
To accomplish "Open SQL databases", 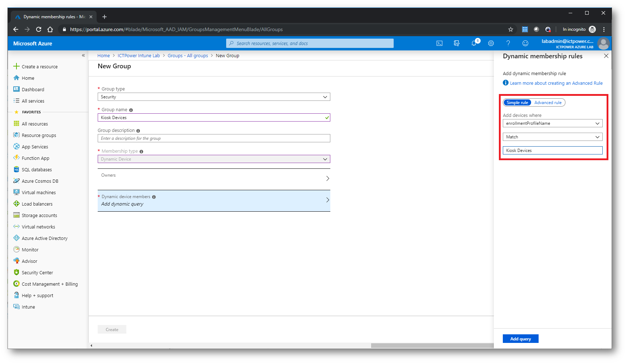I will pos(37,169).
